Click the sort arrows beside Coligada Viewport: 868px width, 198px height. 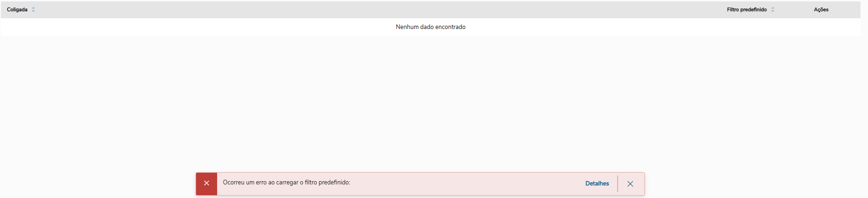[33, 9]
